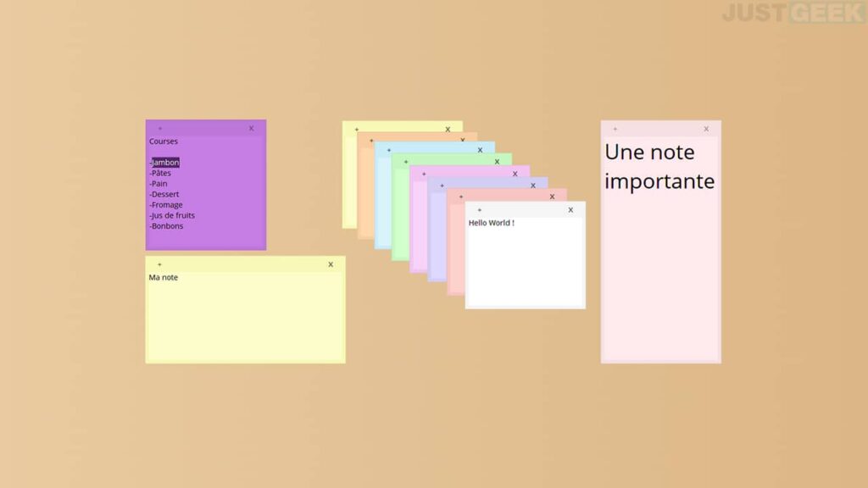
Task: Add new note from white Hello World note
Action: [480, 210]
